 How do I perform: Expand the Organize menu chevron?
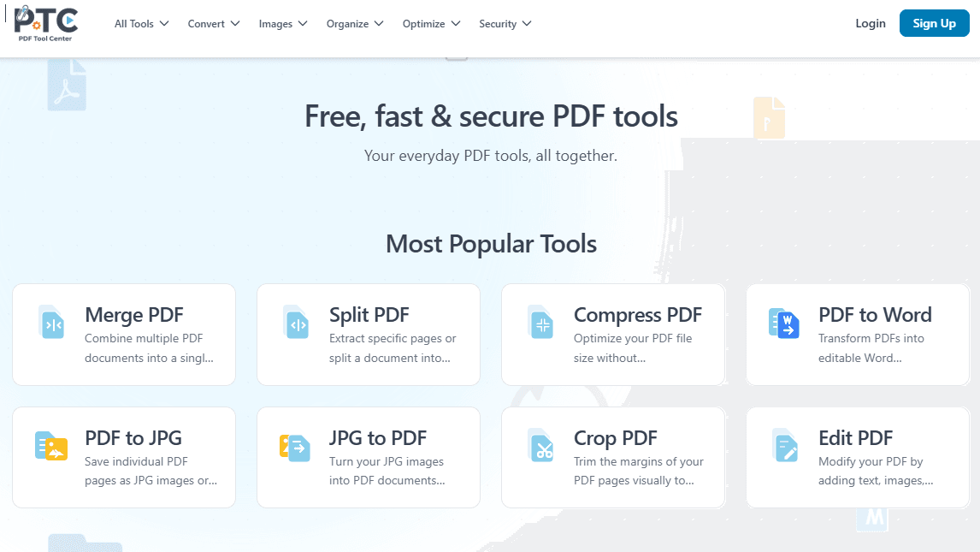point(379,24)
